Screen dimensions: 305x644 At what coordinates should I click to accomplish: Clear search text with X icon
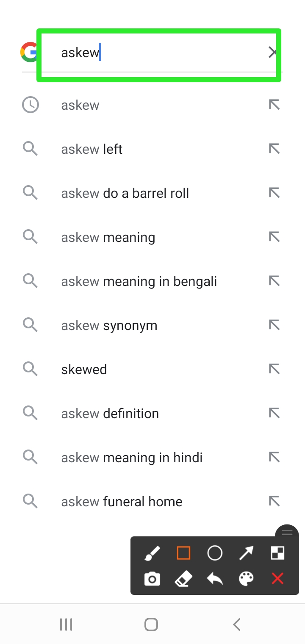click(x=273, y=53)
